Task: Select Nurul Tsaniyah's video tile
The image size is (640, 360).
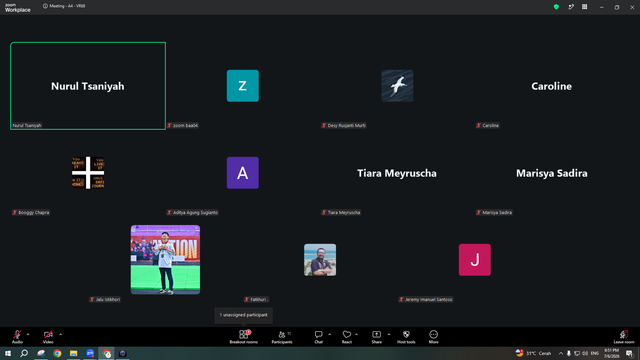Action: [x=88, y=86]
